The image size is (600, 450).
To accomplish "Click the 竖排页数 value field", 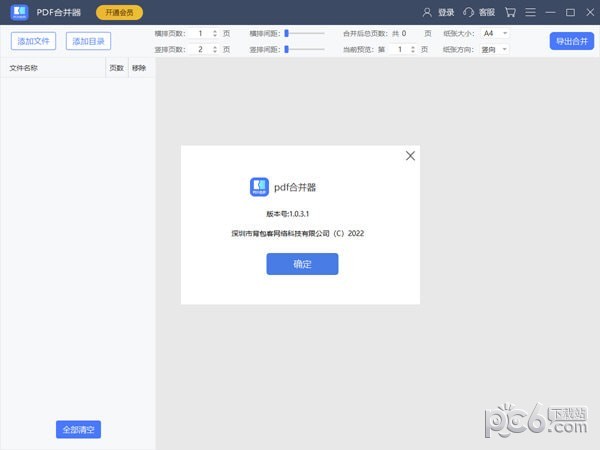I will click(x=201, y=49).
